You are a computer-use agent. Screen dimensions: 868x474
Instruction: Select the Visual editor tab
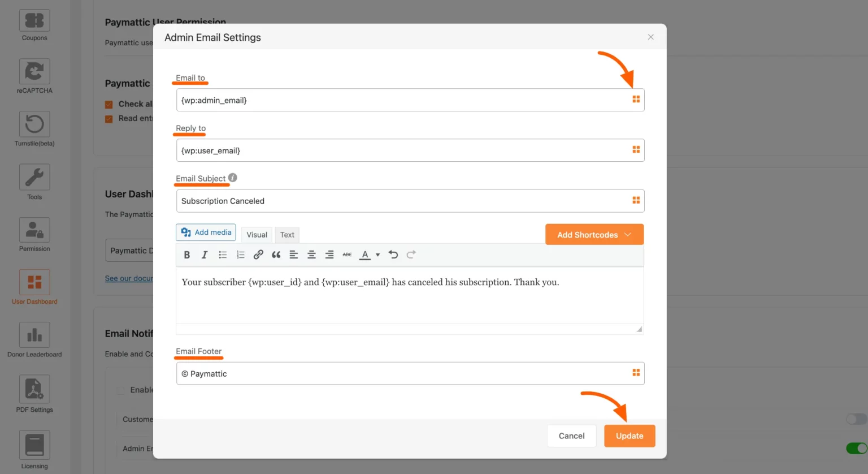pos(257,234)
